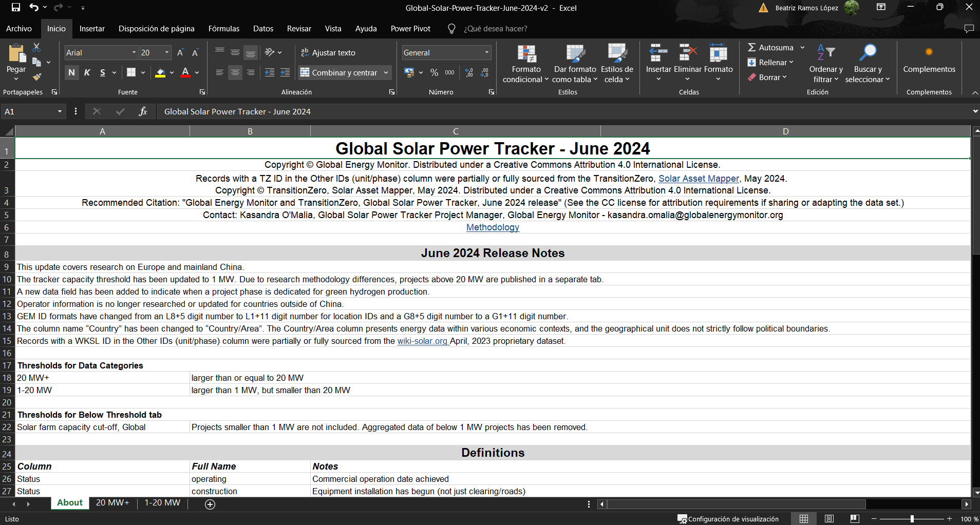This screenshot has height=525, width=980.
Task: Click the Format Painter brush icon
Action: (36, 77)
